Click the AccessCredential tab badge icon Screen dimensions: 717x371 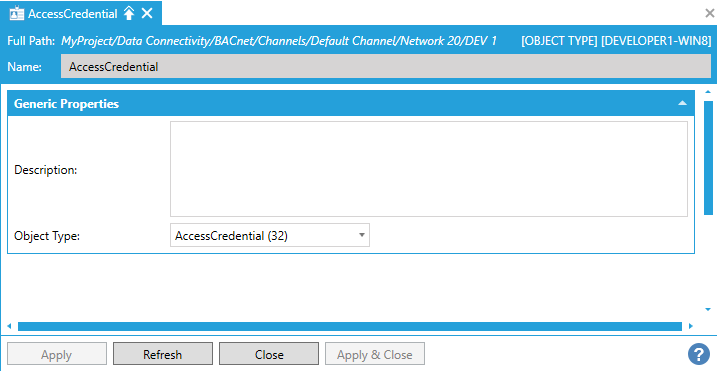pos(16,13)
